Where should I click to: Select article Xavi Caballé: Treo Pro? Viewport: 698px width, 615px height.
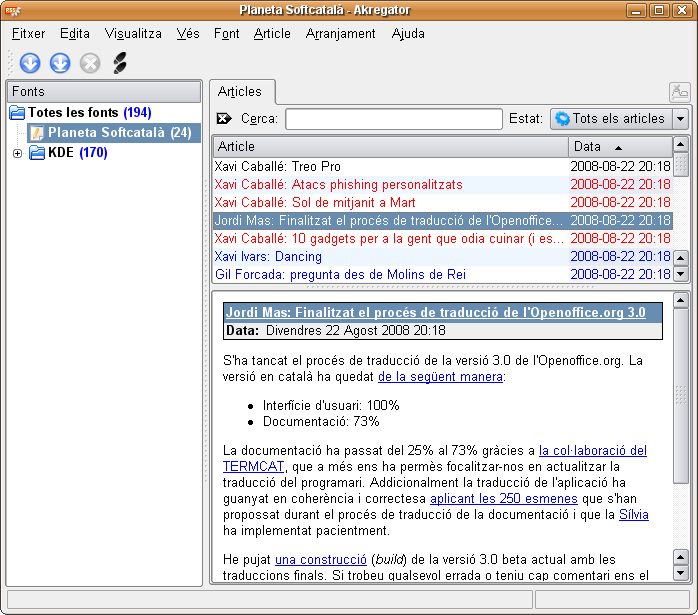(390, 167)
